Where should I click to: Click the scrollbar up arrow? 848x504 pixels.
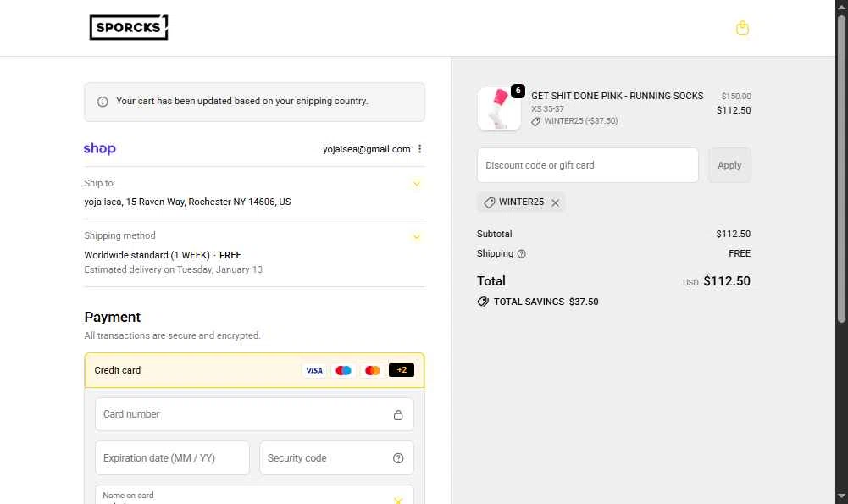point(841,7)
